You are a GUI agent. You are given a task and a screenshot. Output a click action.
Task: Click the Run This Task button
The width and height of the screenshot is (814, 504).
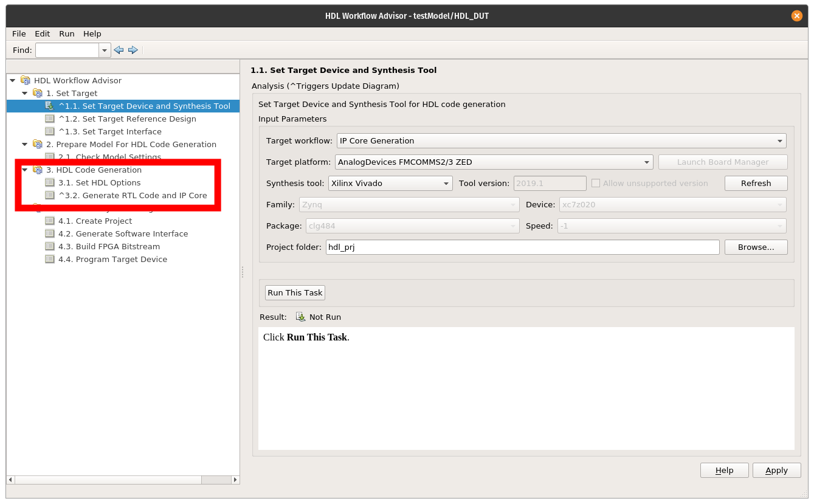295,292
